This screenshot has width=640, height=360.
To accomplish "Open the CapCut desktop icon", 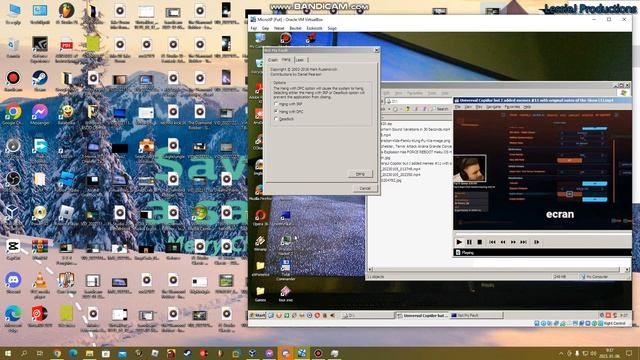I will pyautogui.click(x=13, y=249).
